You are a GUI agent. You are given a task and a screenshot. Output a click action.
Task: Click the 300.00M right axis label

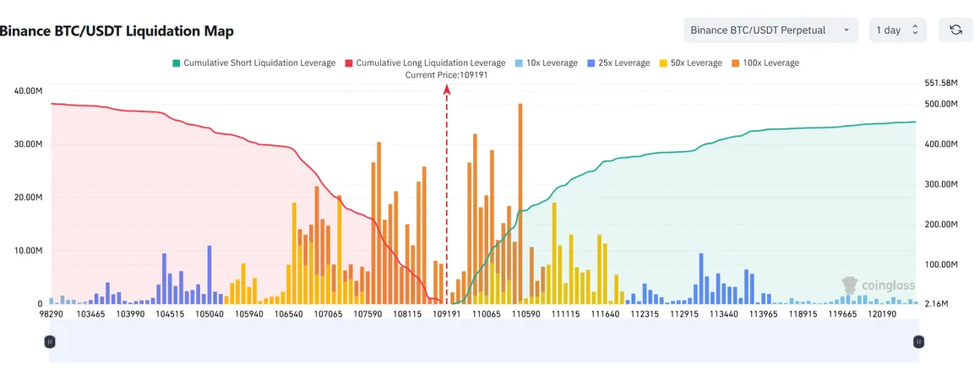[x=940, y=184]
